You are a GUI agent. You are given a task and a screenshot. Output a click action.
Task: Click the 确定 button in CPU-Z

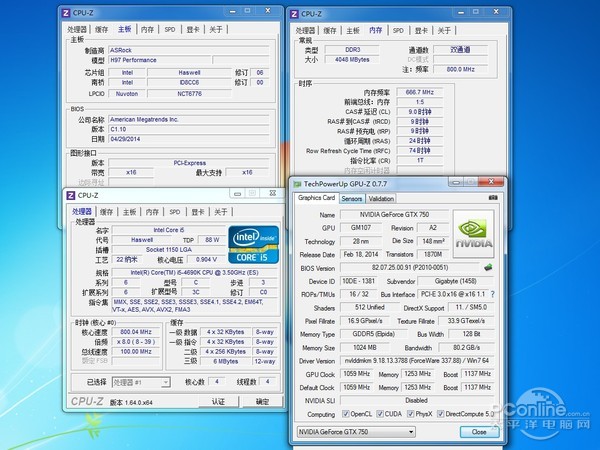click(262, 401)
